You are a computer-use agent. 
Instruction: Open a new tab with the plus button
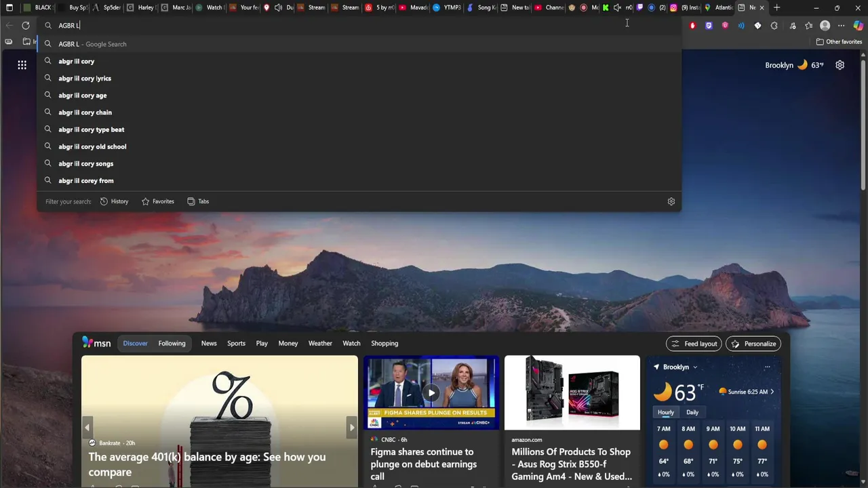coord(777,7)
